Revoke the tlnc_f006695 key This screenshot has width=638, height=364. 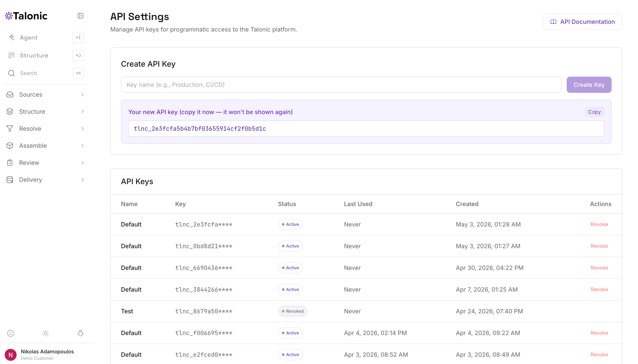point(599,333)
